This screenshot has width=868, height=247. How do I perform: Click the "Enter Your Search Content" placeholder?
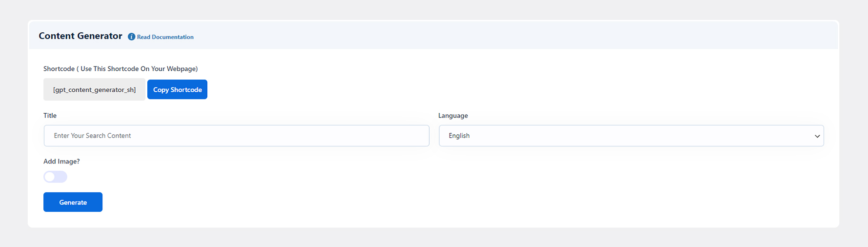pyautogui.click(x=92, y=136)
